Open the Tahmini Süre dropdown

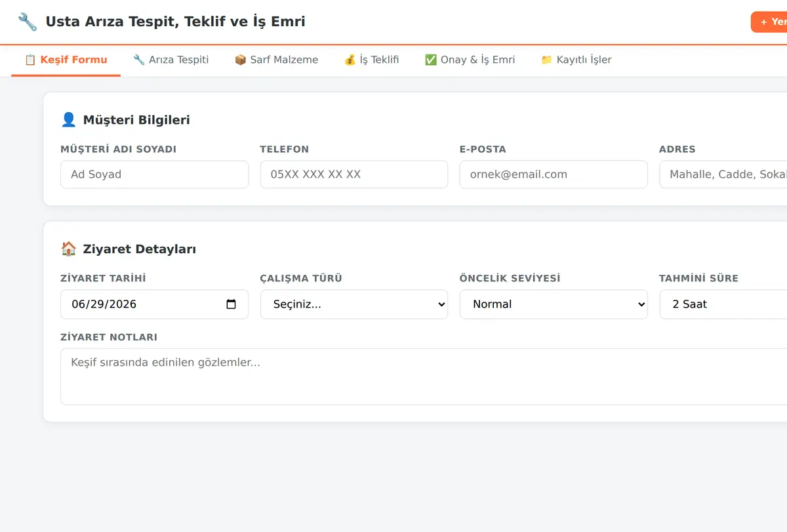point(723,304)
